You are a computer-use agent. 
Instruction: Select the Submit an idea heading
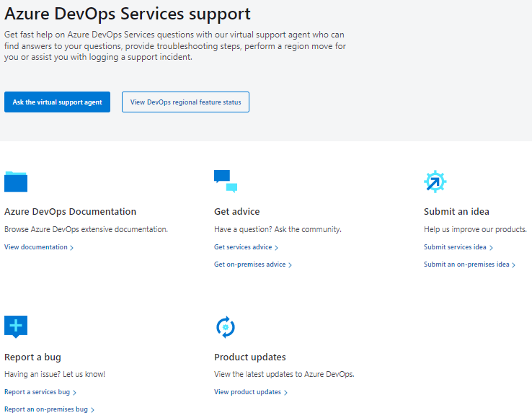456,211
